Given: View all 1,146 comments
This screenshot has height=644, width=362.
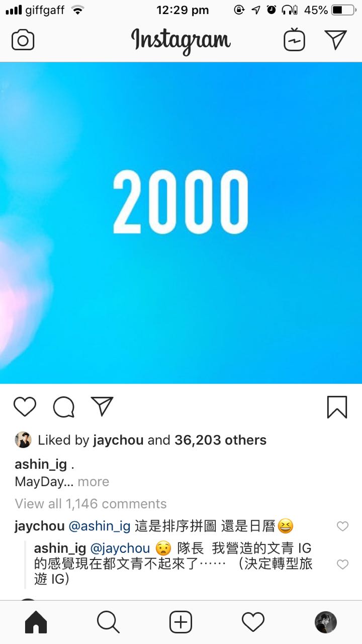Looking at the screenshot, I should (x=90, y=504).
